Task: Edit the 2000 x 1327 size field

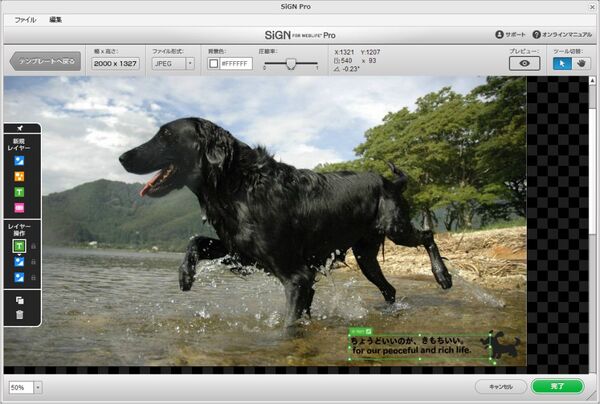Action: pyautogui.click(x=115, y=64)
